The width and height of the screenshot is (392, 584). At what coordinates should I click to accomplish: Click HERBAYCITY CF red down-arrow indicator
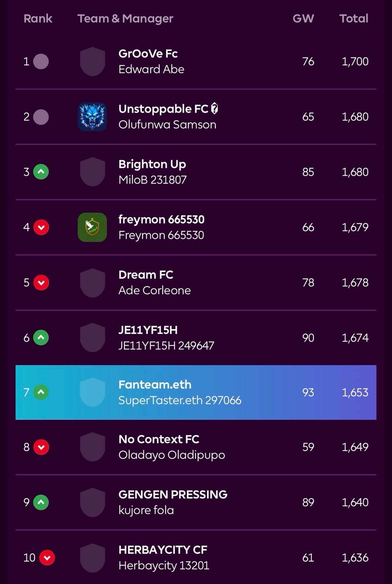pyautogui.click(x=47, y=558)
